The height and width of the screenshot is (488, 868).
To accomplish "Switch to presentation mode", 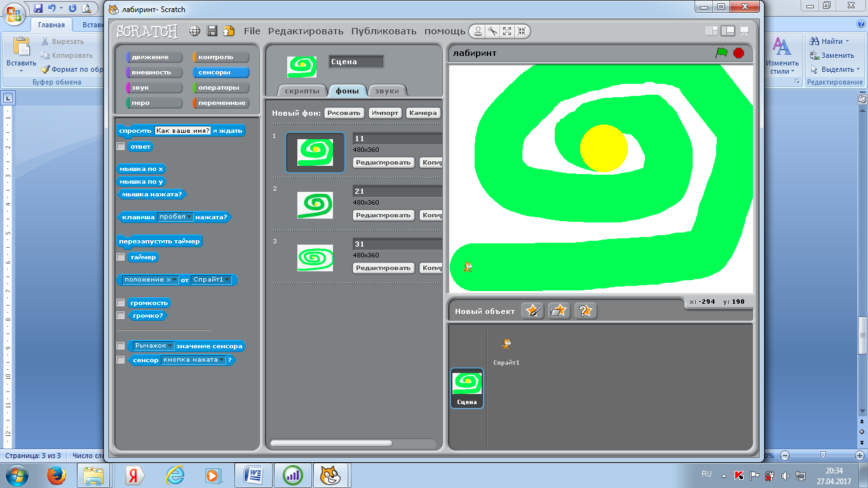I will [744, 30].
